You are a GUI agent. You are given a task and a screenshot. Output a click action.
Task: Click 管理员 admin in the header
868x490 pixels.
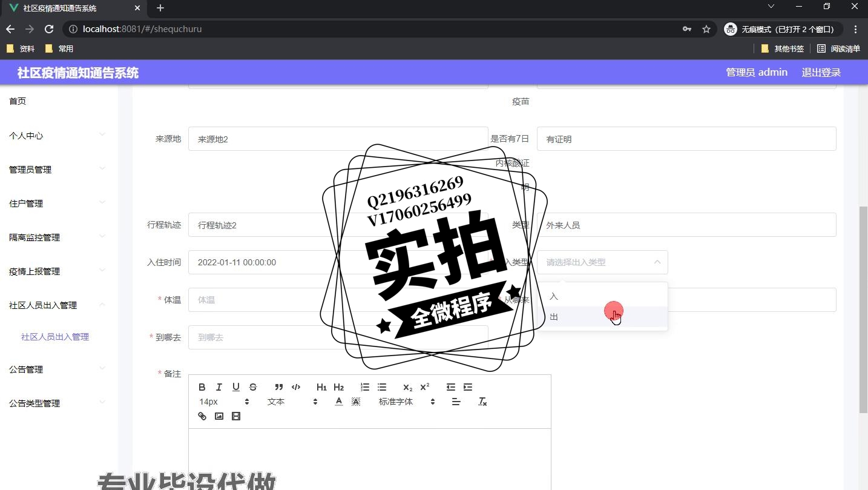(757, 73)
